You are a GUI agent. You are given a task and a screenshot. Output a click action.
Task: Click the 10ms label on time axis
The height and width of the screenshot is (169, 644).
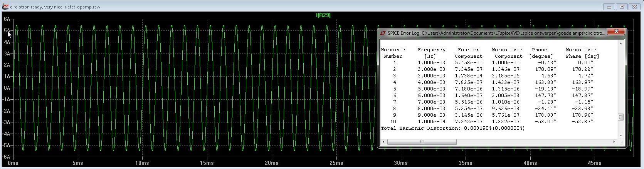pos(142,163)
